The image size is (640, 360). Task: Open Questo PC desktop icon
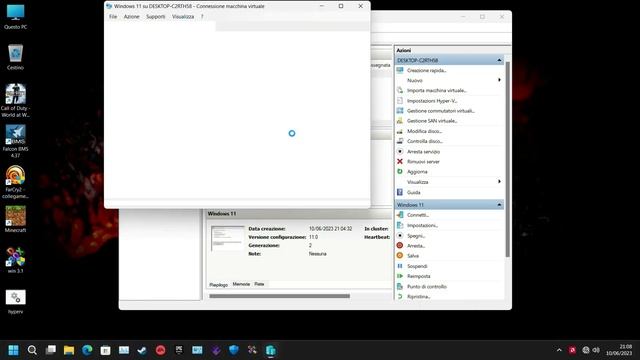[16, 17]
